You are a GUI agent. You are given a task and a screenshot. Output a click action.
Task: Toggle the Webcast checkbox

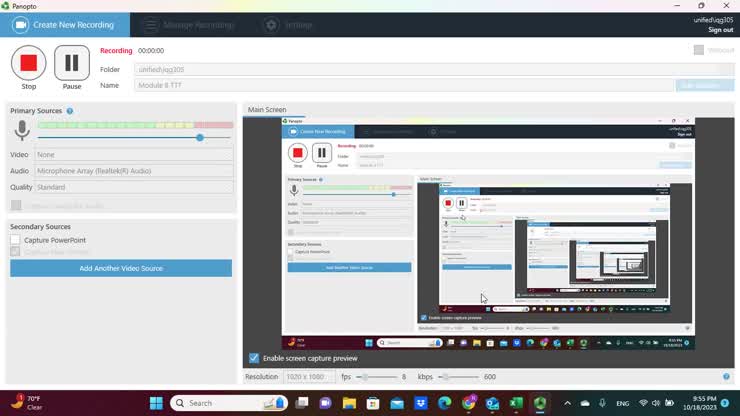click(x=699, y=50)
